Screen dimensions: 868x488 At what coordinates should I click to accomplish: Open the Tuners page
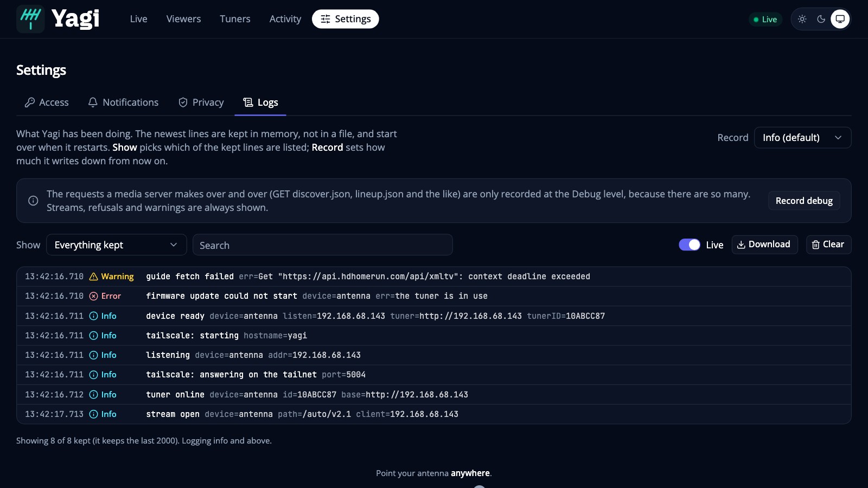point(235,19)
